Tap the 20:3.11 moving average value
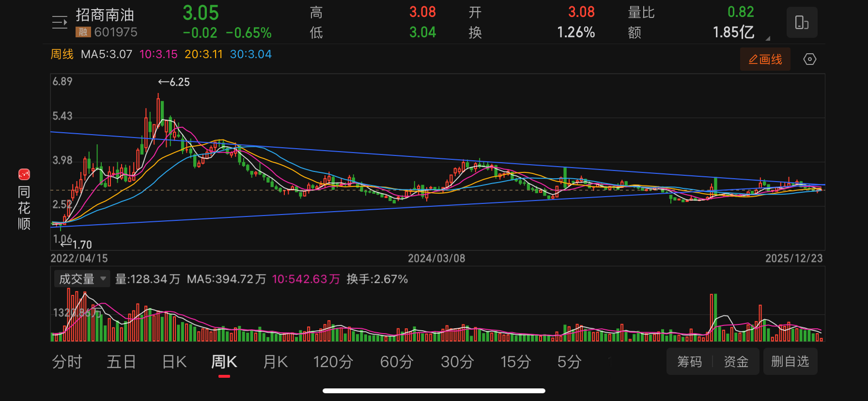The image size is (868, 401). click(x=203, y=54)
